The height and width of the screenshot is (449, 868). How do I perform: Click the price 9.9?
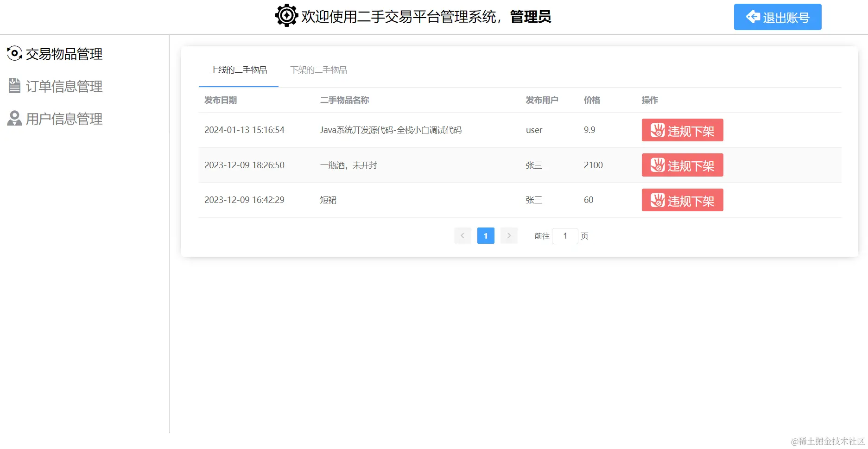point(589,130)
